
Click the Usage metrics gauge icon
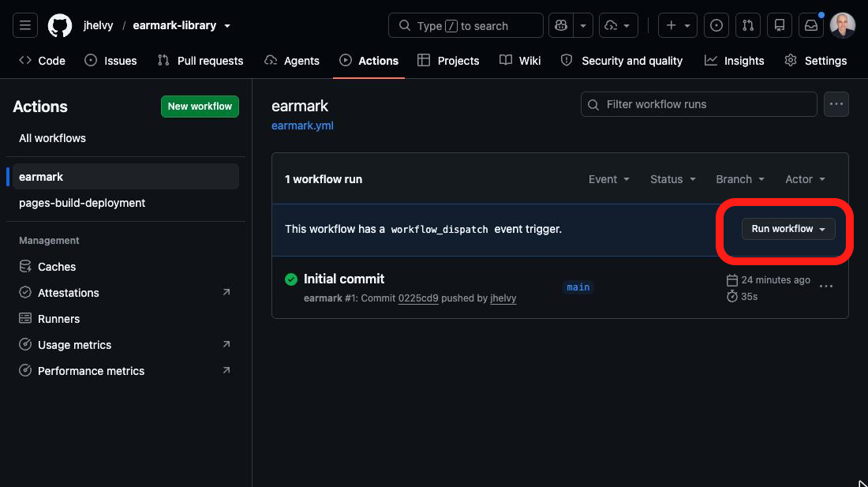pyautogui.click(x=25, y=344)
